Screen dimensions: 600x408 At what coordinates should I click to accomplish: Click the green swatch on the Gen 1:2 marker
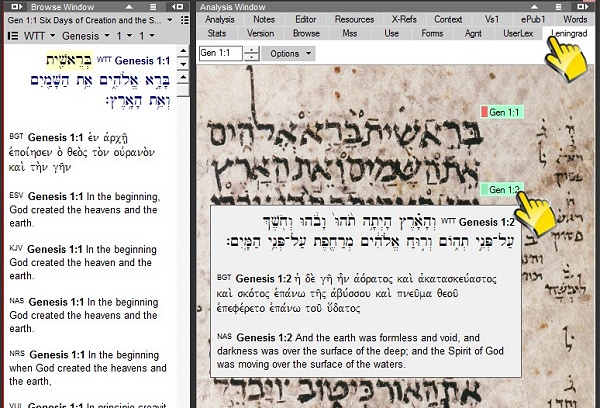pyautogui.click(x=484, y=189)
